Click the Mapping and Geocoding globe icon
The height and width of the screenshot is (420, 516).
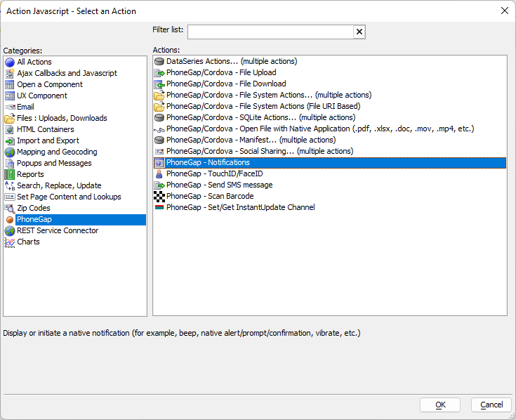[10, 152]
